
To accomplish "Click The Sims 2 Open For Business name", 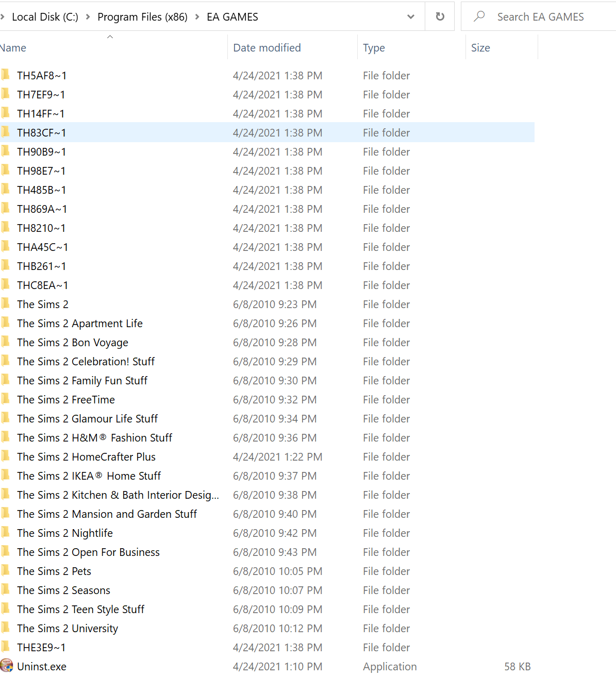I will [x=88, y=552].
